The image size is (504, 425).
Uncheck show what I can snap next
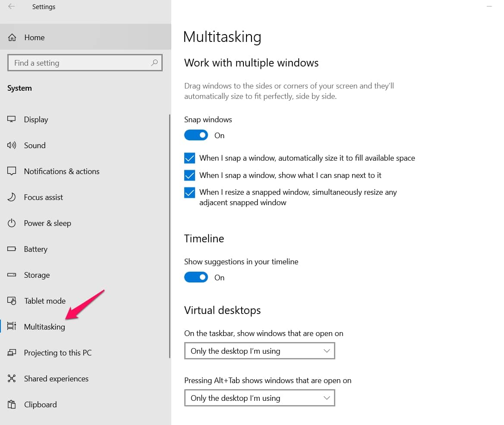189,175
